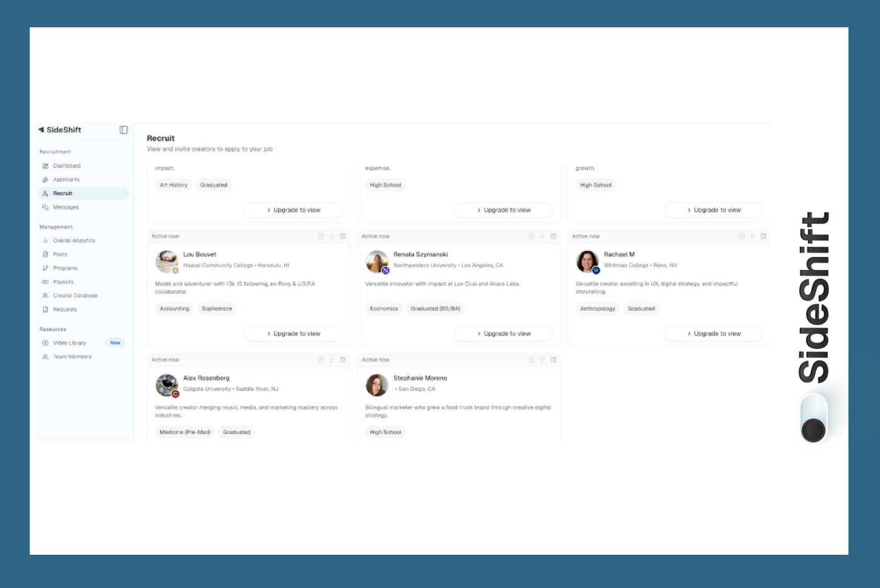This screenshot has width=880, height=588.
Task: Expand Upgrade to view for Renata Szymanski
Action: coord(503,334)
